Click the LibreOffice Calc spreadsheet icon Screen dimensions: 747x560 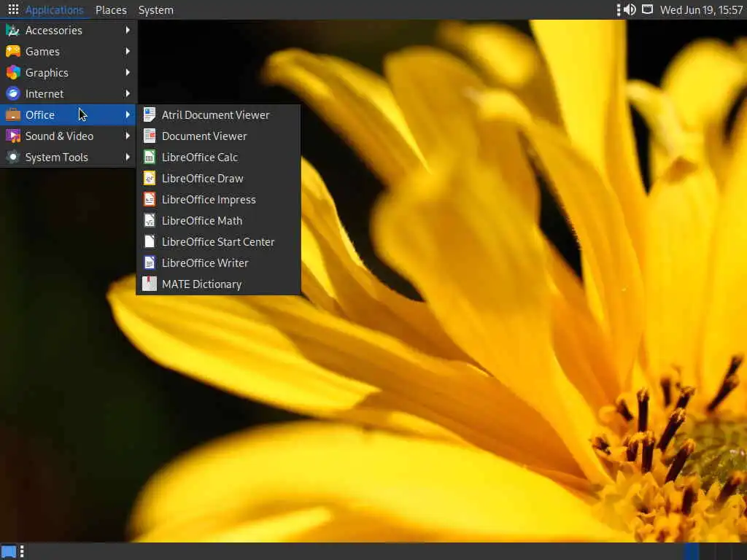[150, 157]
